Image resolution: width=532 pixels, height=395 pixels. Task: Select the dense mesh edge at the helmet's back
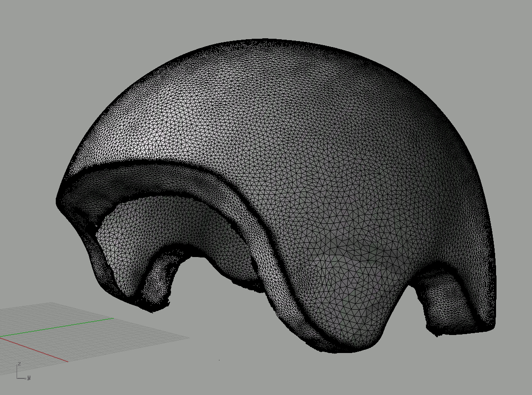(x=489, y=231)
